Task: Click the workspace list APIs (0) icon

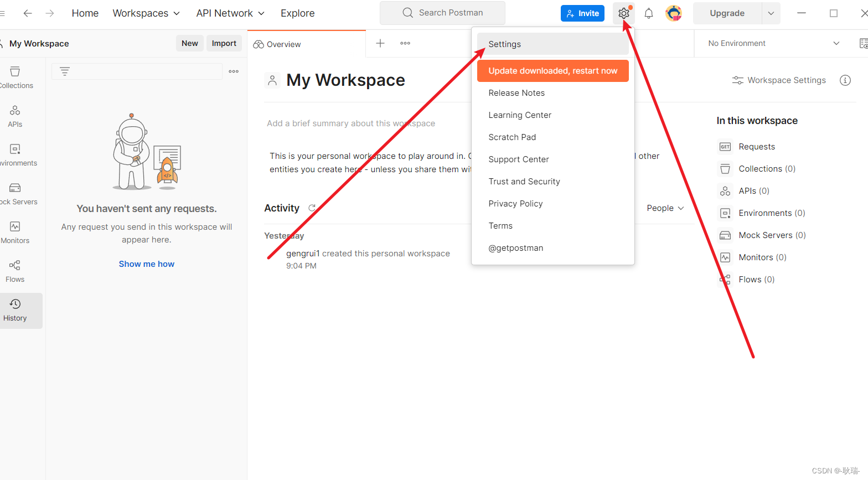Action: tap(725, 191)
